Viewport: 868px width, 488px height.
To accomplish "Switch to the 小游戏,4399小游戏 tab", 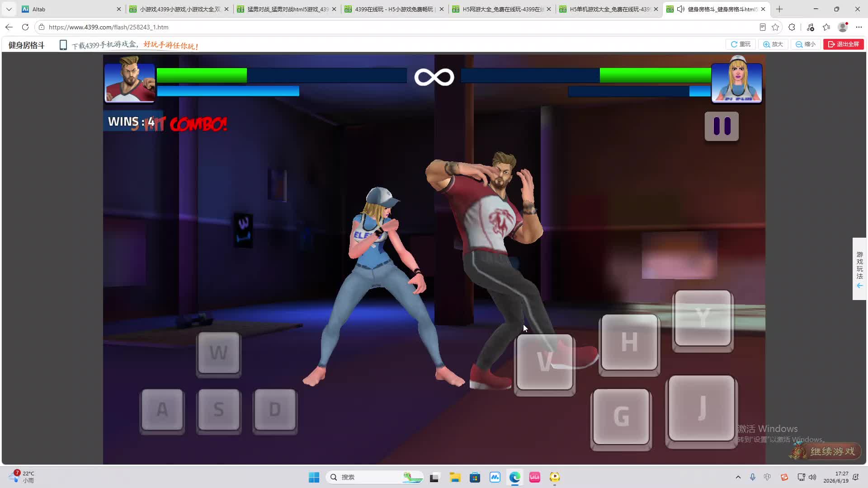I will point(179,9).
